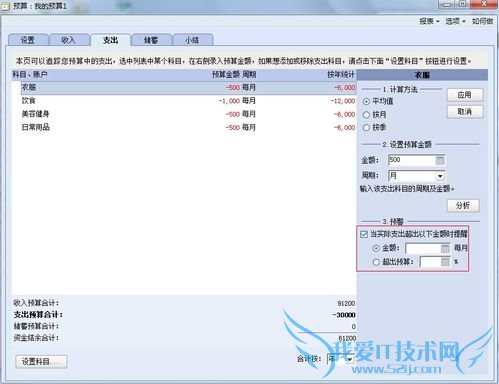
Task: Click the 61200 balance total
Action: click(347, 338)
